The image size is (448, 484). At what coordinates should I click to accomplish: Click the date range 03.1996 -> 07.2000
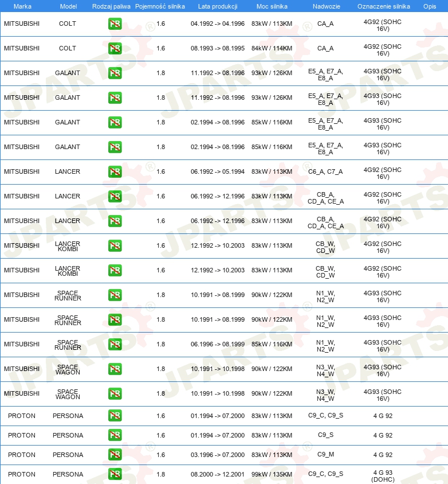click(218, 455)
